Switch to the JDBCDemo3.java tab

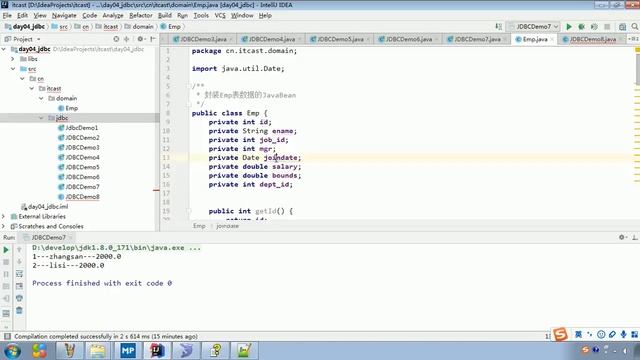coord(203,39)
